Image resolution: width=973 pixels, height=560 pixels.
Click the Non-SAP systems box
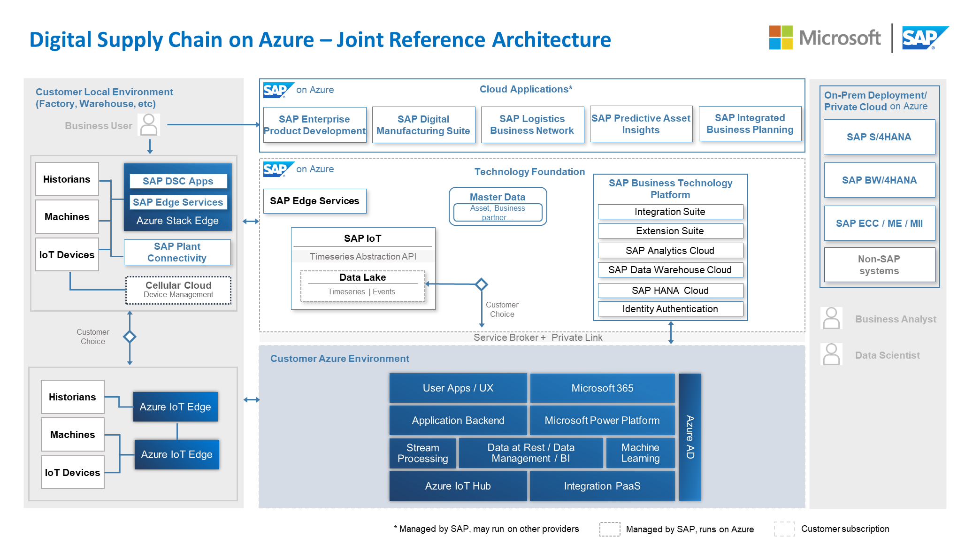[879, 265]
